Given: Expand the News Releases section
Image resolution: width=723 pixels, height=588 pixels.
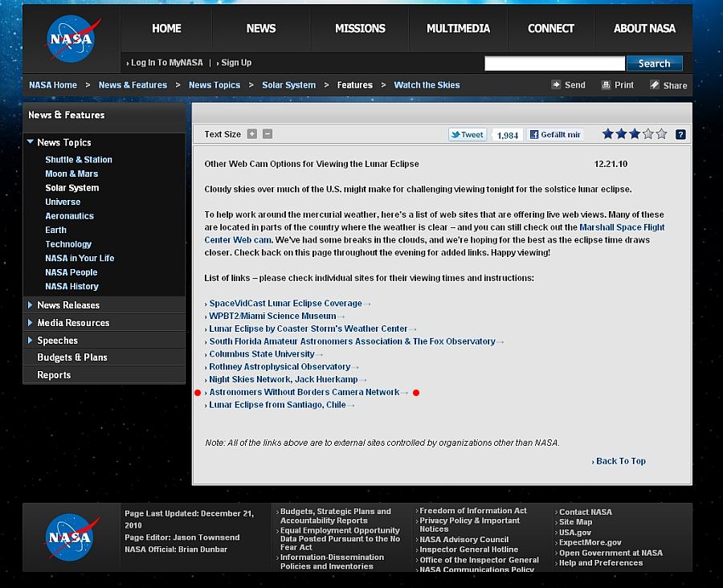Looking at the screenshot, I should 30,304.
